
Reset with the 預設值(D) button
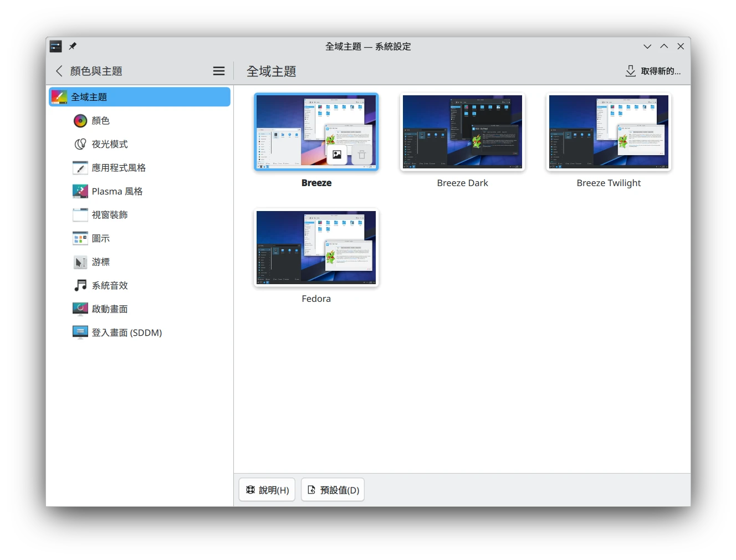point(333,490)
